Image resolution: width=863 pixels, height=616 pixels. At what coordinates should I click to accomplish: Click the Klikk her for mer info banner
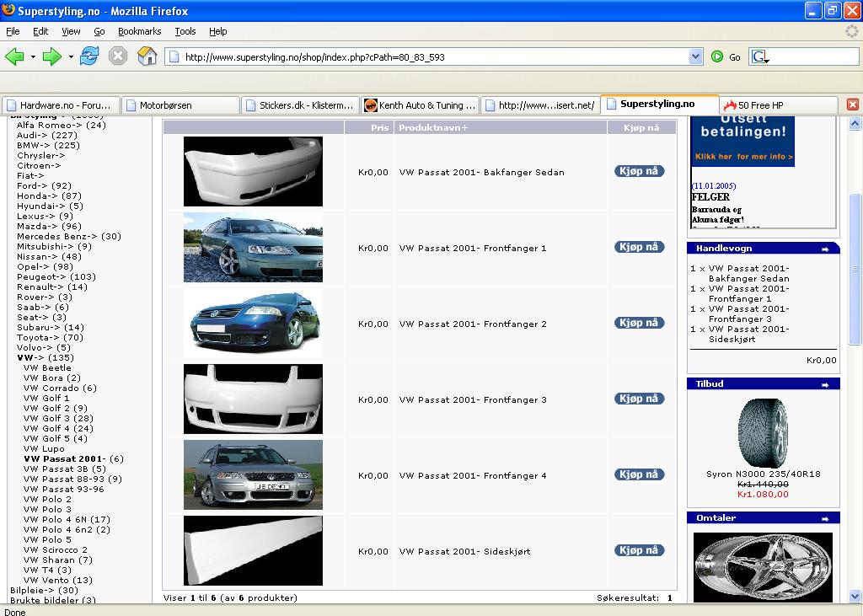[x=744, y=157]
